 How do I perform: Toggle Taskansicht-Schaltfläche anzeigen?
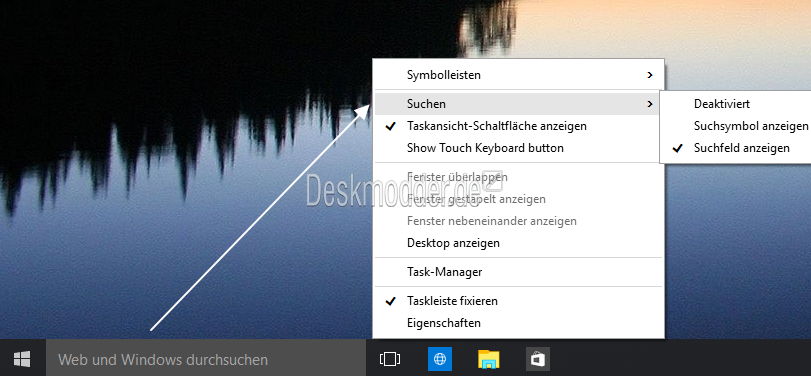[519, 126]
